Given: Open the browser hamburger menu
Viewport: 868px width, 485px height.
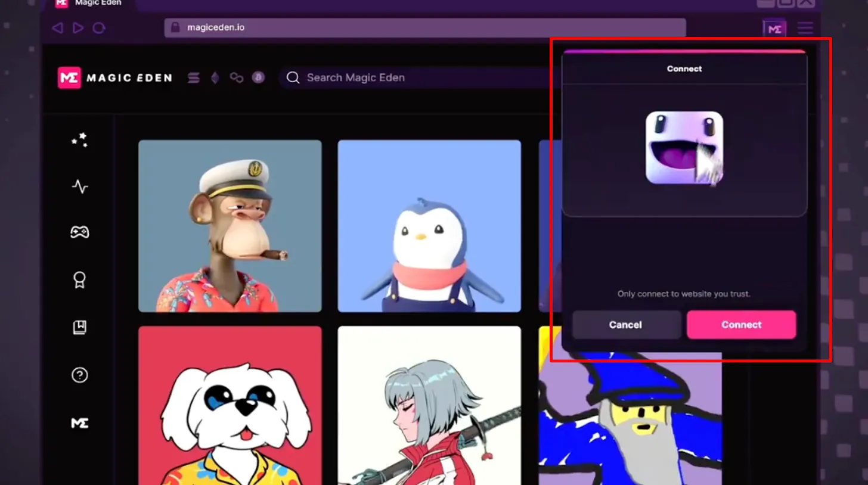Looking at the screenshot, I should pyautogui.click(x=805, y=28).
